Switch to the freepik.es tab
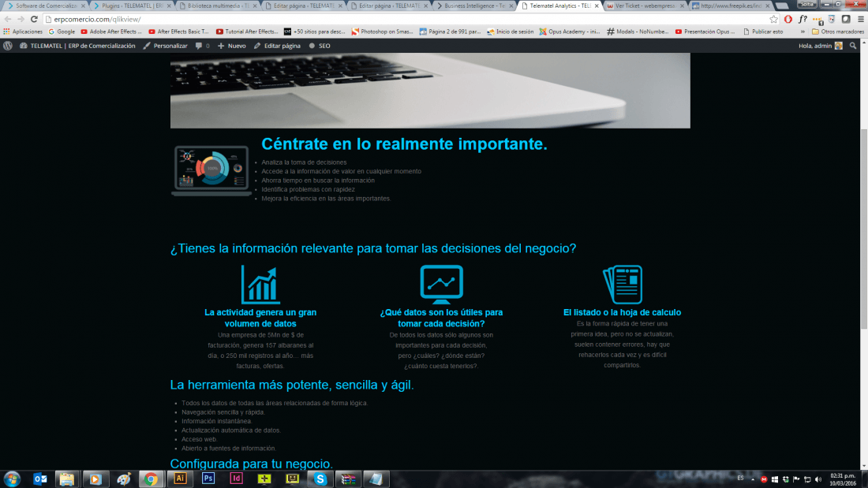 731,6
